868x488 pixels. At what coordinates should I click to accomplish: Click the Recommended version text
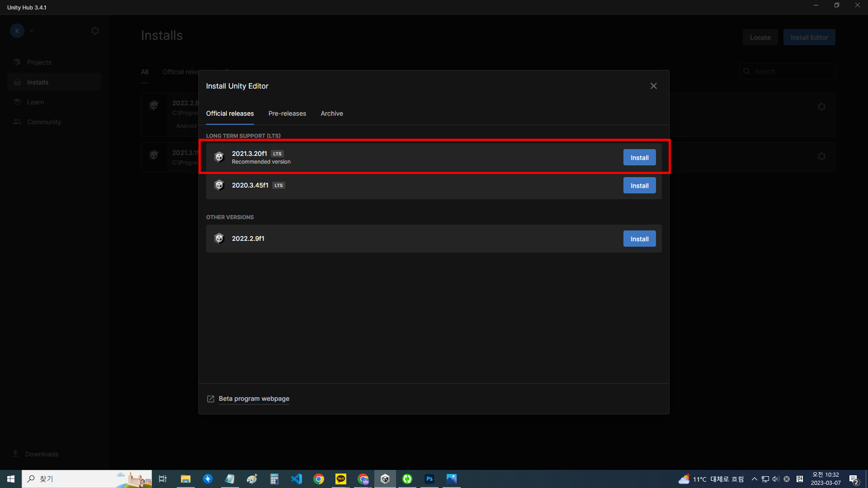pyautogui.click(x=261, y=162)
